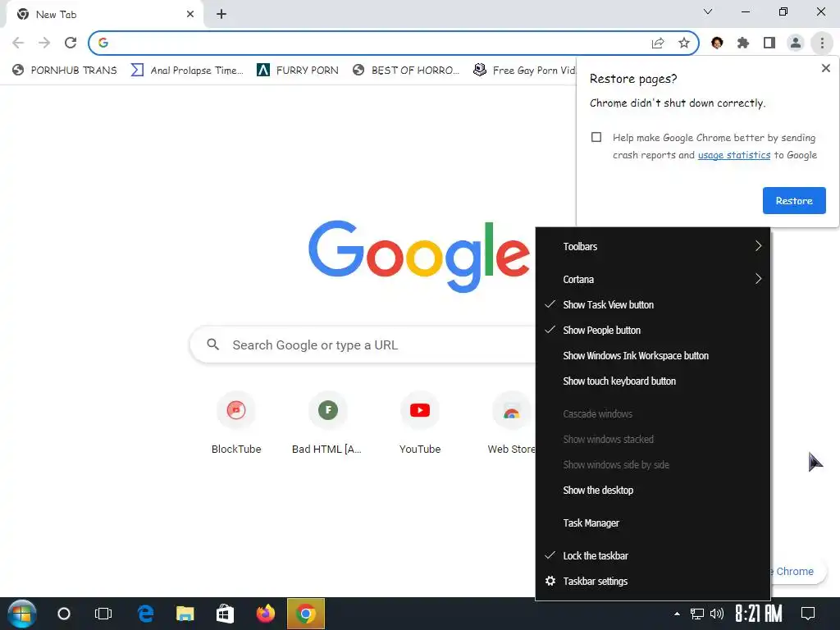The height and width of the screenshot is (630, 840).
Task: Open the Action Center notification icon
Action: click(808, 614)
